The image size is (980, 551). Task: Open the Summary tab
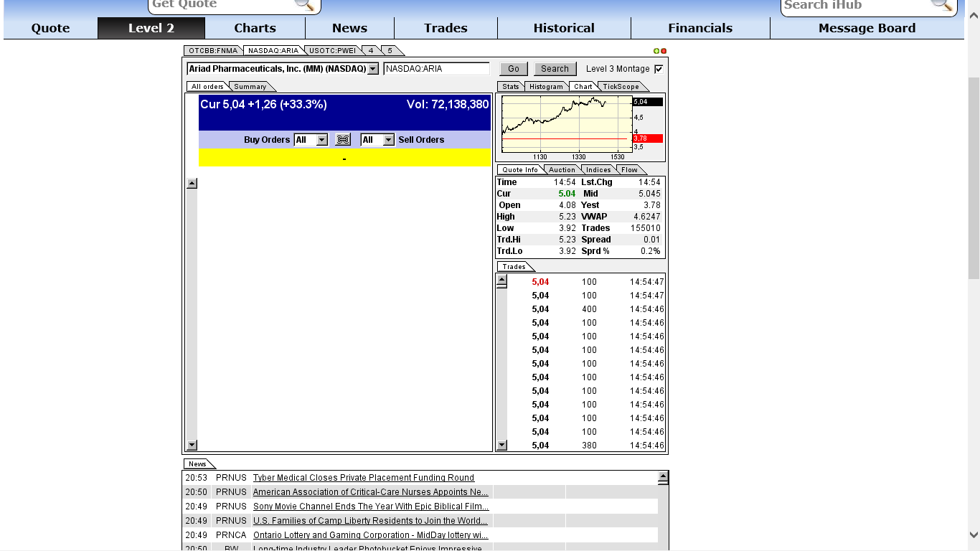click(250, 85)
